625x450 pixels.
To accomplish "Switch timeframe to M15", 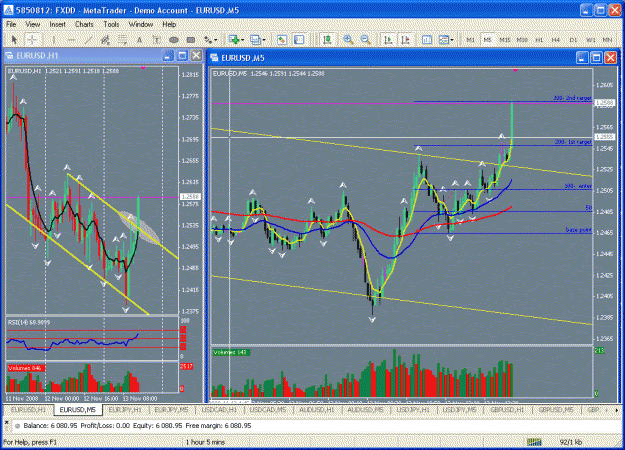I will point(505,40).
